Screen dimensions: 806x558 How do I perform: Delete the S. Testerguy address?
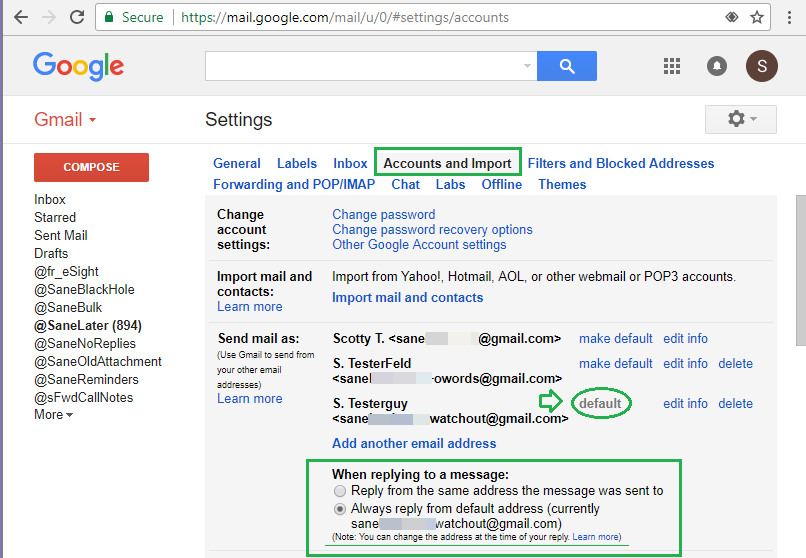(736, 403)
